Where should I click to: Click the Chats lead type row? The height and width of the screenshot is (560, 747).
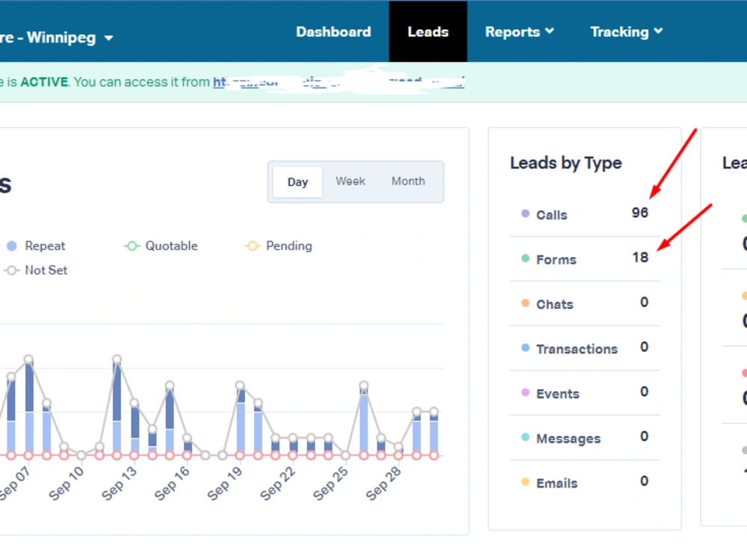tap(585, 304)
